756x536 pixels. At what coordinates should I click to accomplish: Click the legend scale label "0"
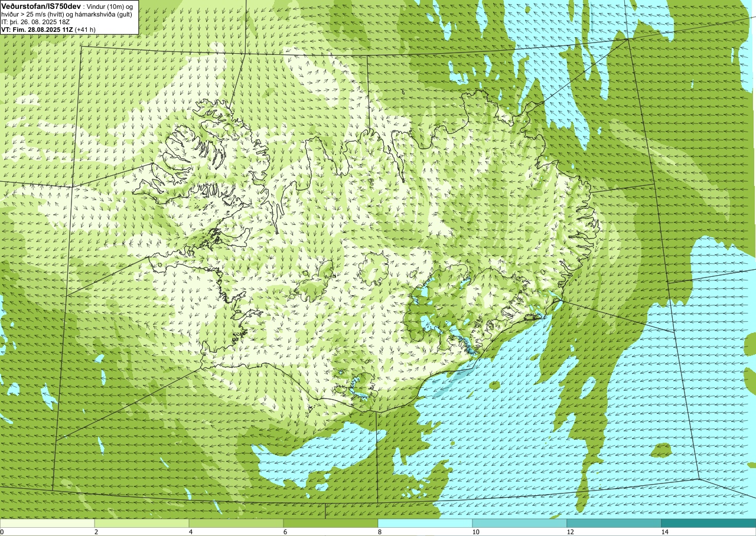(2, 532)
